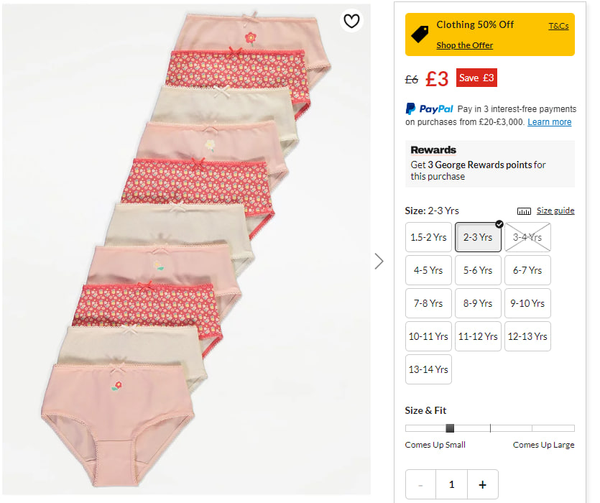600x503 pixels.
Task: Increase quantity with plus button
Action: [482, 485]
